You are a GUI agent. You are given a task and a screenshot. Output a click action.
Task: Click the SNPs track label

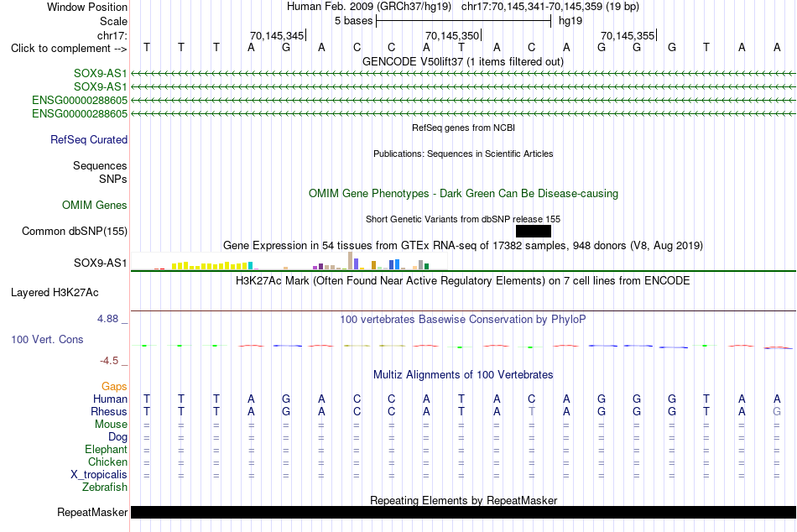[113, 179]
